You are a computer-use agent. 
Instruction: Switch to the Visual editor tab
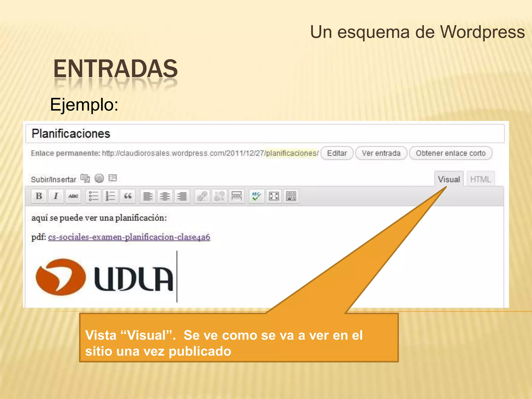tap(449, 179)
